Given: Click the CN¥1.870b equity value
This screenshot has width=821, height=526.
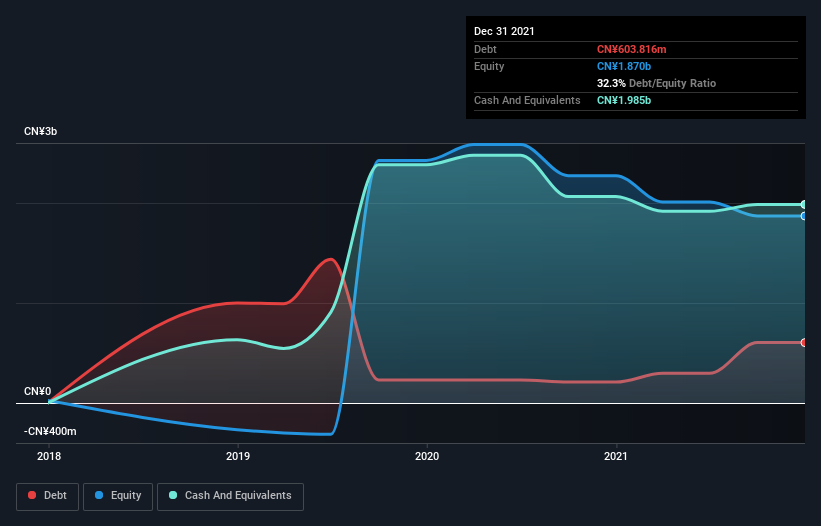Looking at the screenshot, I should [x=624, y=66].
